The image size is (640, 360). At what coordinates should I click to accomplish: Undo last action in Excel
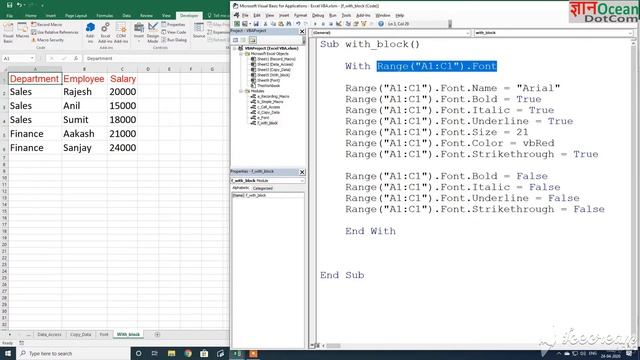pos(19,5)
